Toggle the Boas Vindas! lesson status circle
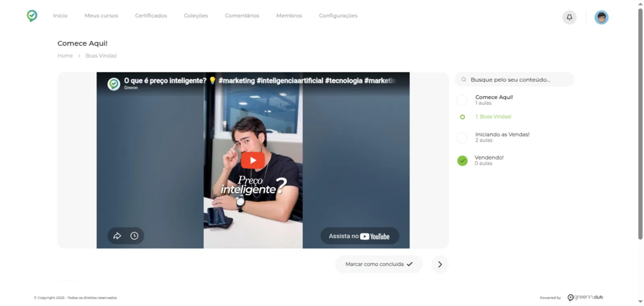644x306 pixels. [462, 117]
